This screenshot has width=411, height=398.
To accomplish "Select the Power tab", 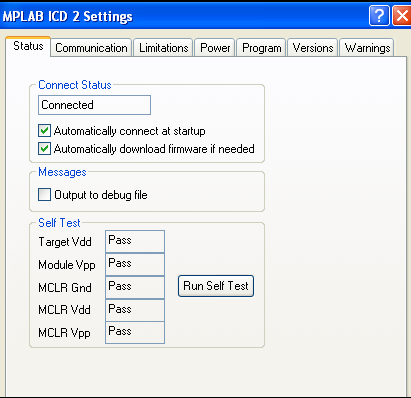I will [x=215, y=48].
